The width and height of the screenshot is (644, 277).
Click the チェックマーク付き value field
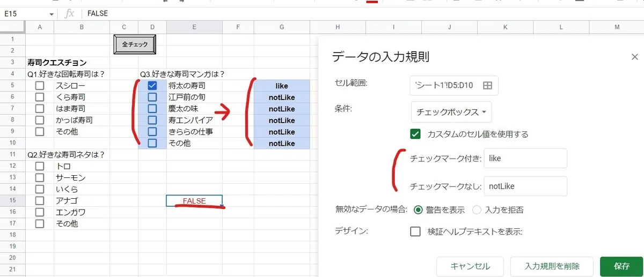pyautogui.click(x=525, y=158)
